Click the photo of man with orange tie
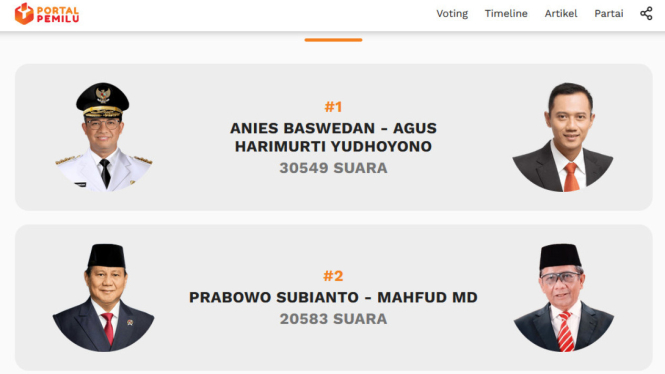Screen dimensions: 665x374 [563, 137]
